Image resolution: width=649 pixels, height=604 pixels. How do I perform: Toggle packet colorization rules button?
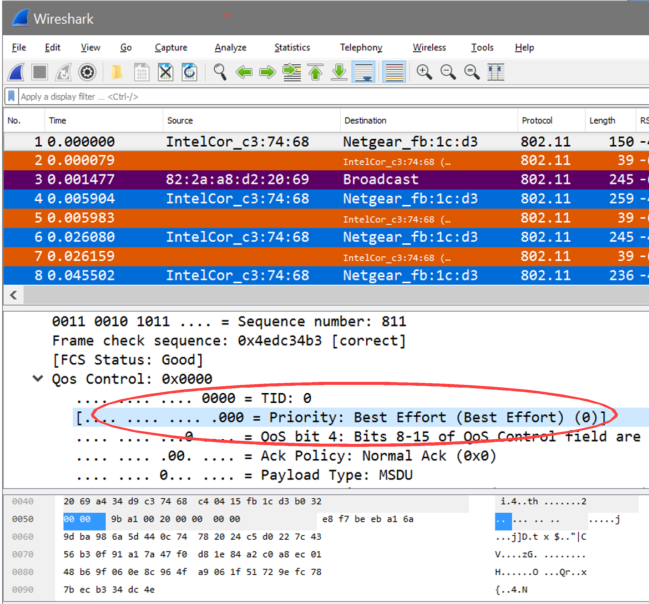(394, 72)
